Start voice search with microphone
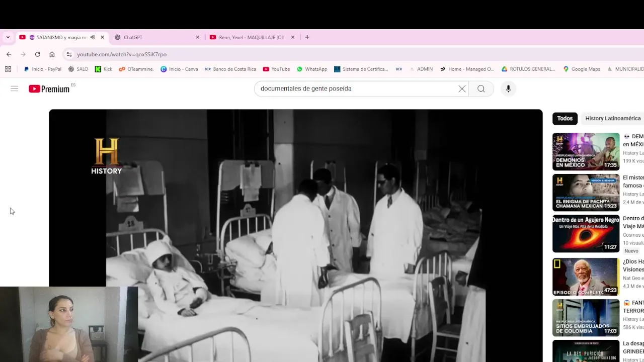 pyautogui.click(x=508, y=88)
